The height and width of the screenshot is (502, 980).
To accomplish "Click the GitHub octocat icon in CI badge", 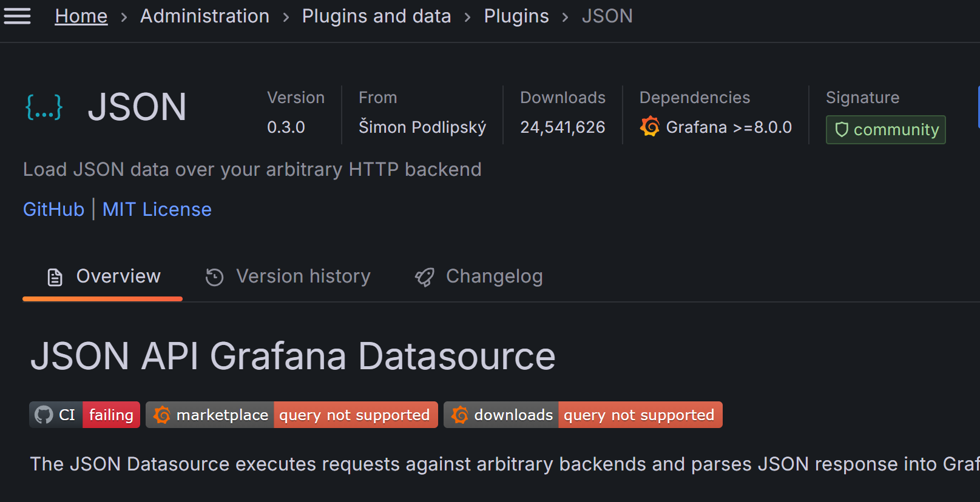I will coord(44,415).
